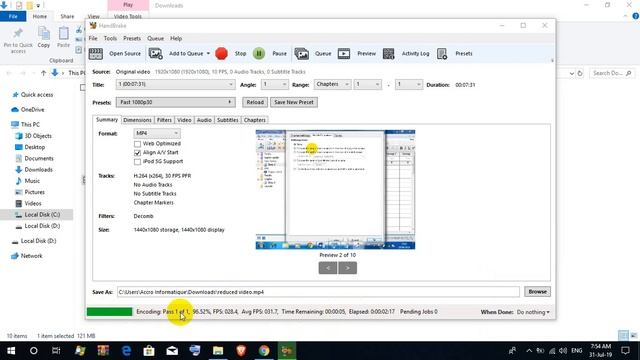Open the start chapter dropdown
Image resolution: width=640 pixels, height=360 pixels.
(367, 84)
